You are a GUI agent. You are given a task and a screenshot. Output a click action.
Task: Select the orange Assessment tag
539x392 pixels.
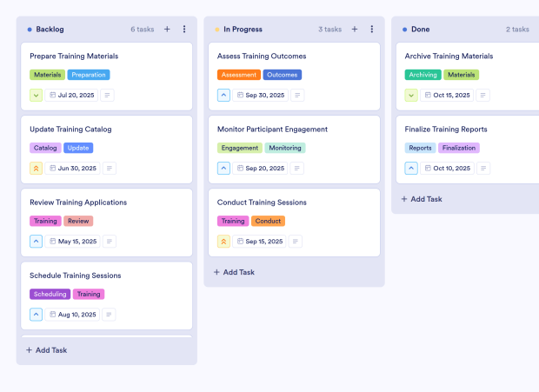tap(239, 75)
